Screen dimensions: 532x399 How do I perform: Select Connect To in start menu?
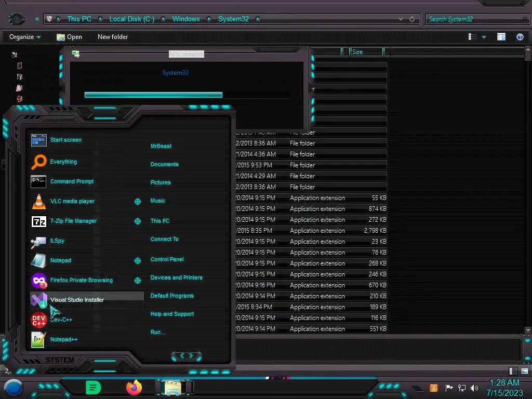coord(165,239)
